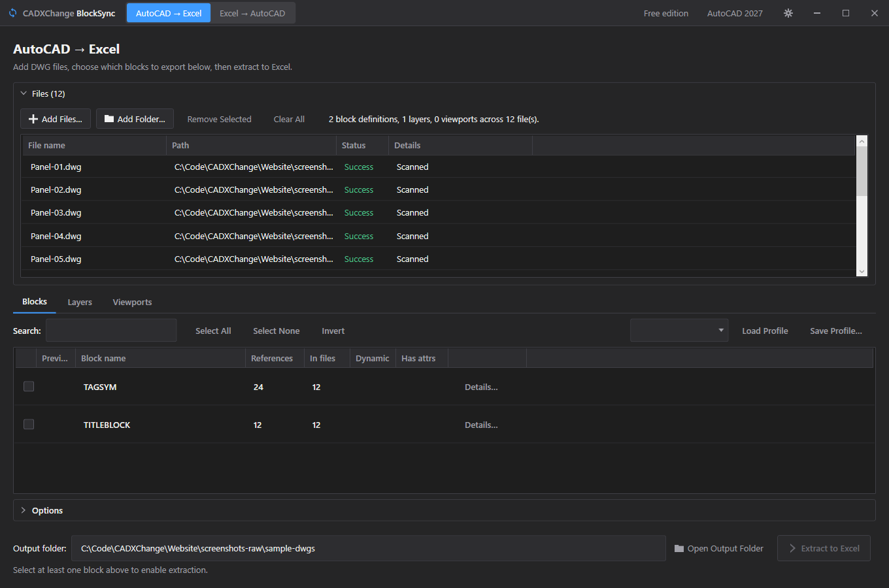Click the arrow icon on Extract to Excel

click(x=793, y=548)
